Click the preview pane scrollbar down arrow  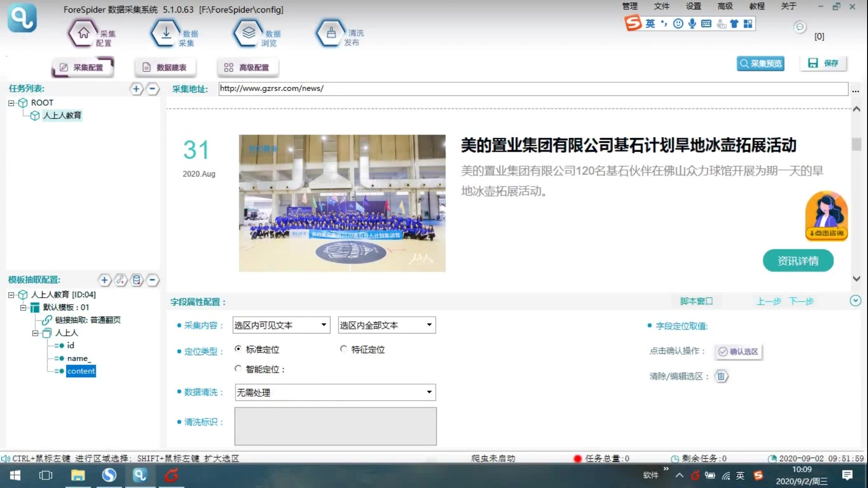click(x=856, y=278)
